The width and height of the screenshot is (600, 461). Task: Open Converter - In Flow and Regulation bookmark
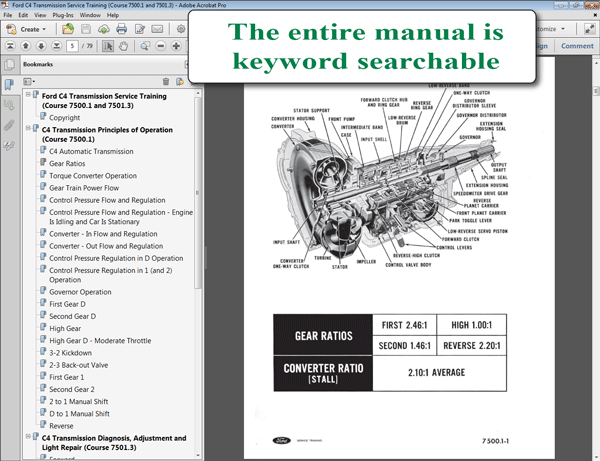coord(103,234)
